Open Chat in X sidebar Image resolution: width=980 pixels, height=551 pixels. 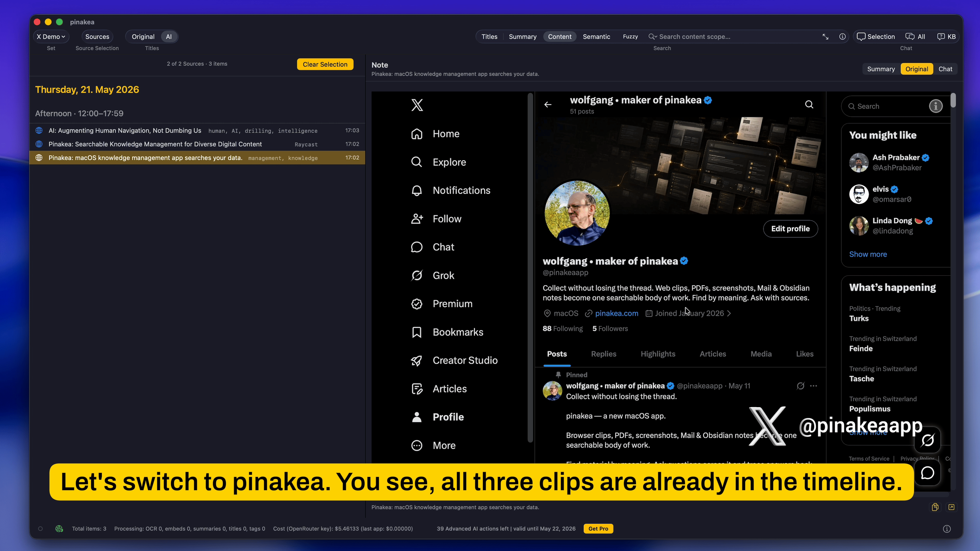point(433,247)
